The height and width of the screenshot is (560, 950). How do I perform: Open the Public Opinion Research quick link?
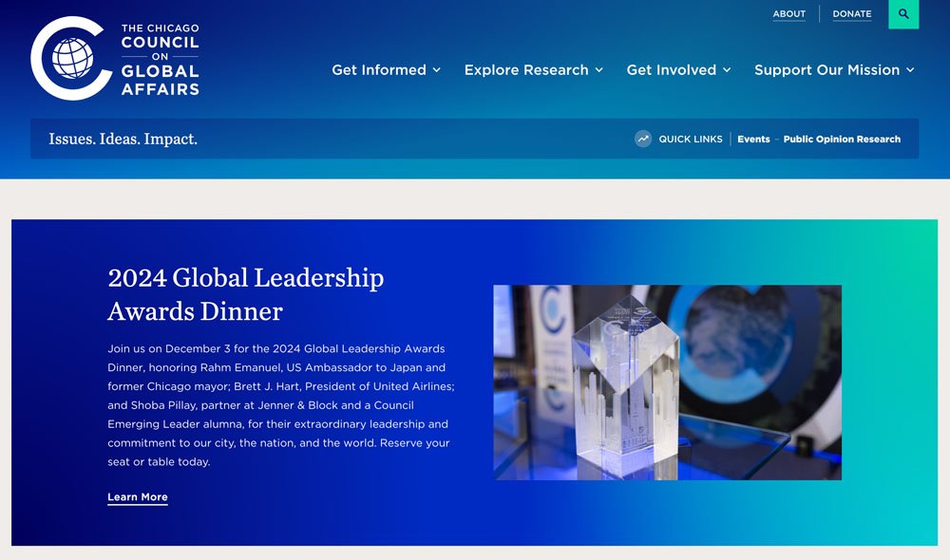pyautogui.click(x=842, y=140)
